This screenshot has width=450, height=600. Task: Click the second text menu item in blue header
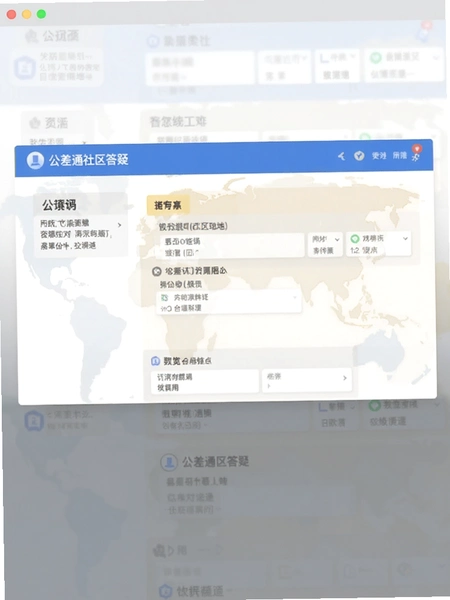(x=399, y=155)
